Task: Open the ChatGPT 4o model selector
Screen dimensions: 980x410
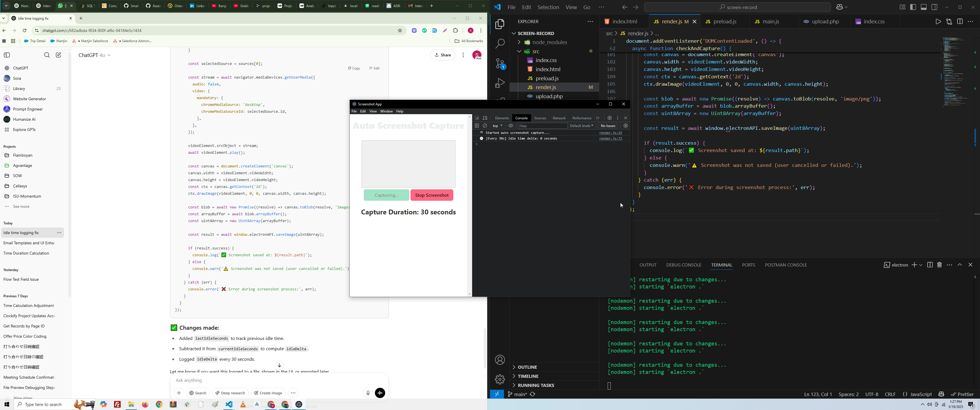Action: point(95,55)
